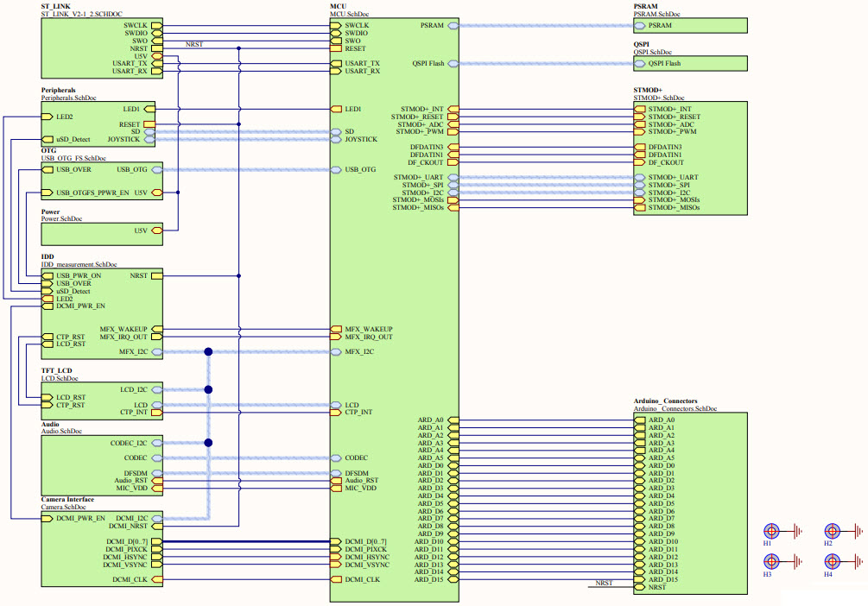Screen dimensions: 868x606
Task: Select the QSPI Flash port on the MCU block
Action: [x=428, y=64]
